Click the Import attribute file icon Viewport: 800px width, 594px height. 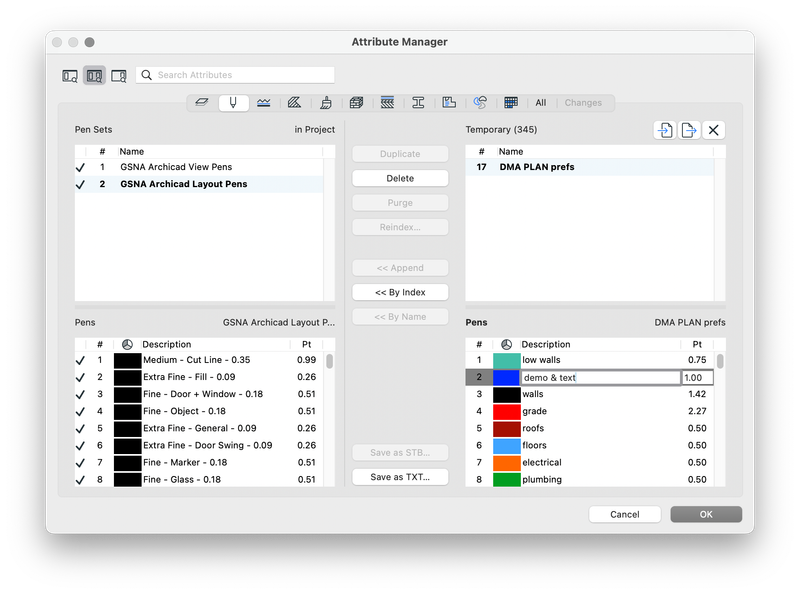click(x=665, y=130)
